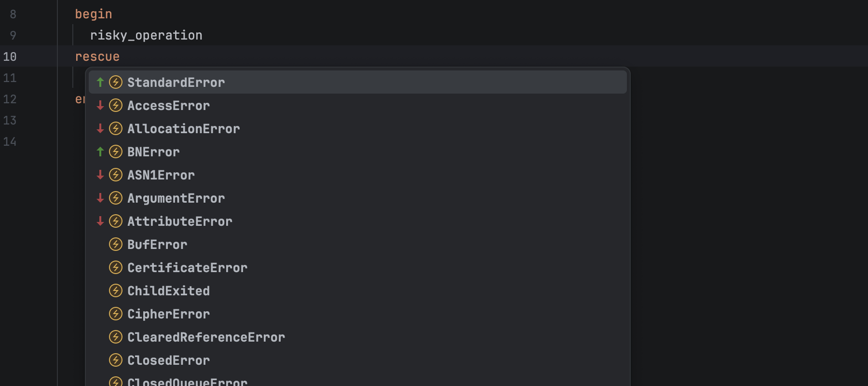Screen dimensions: 868x386
Task: Click line number 10 in the gutter
Action: click(x=10, y=57)
